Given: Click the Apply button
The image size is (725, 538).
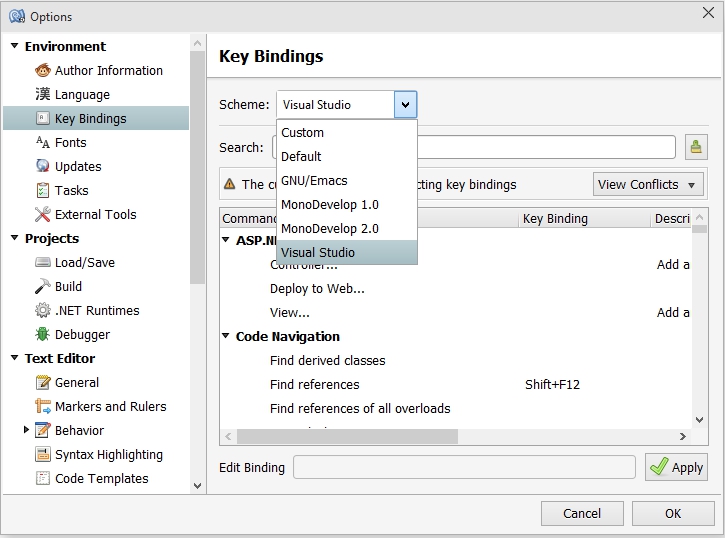Looking at the screenshot, I should [x=676, y=467].
